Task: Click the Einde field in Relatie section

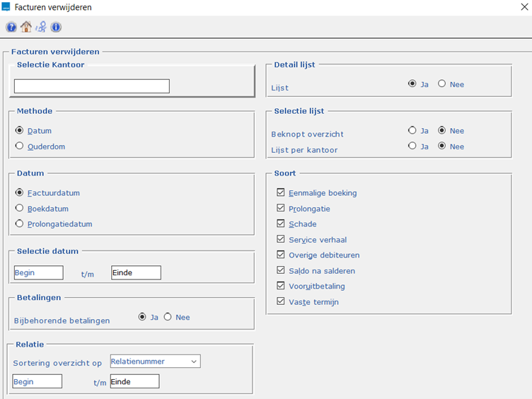Action: 134,382
